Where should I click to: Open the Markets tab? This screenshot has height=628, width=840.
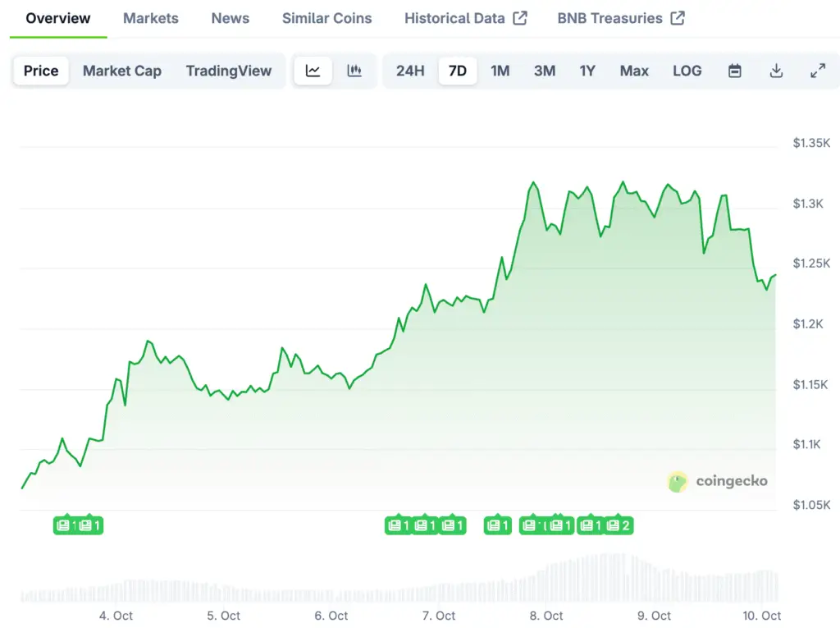pos(151,18)
